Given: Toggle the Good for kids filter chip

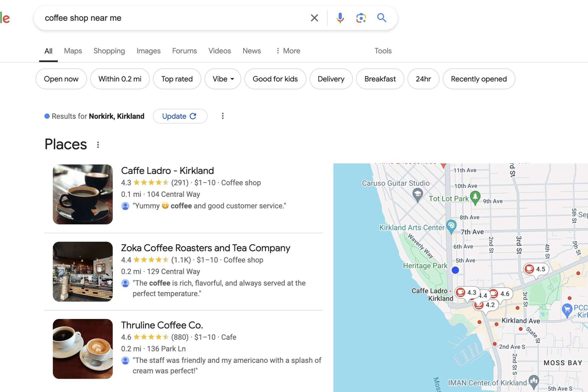Looking at the screenshot, I should pyautogui.click(x=275, y=79).
